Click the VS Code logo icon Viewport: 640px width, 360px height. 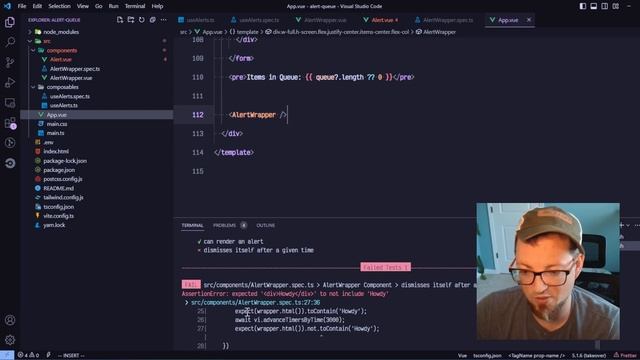click(x=7, y=6)
